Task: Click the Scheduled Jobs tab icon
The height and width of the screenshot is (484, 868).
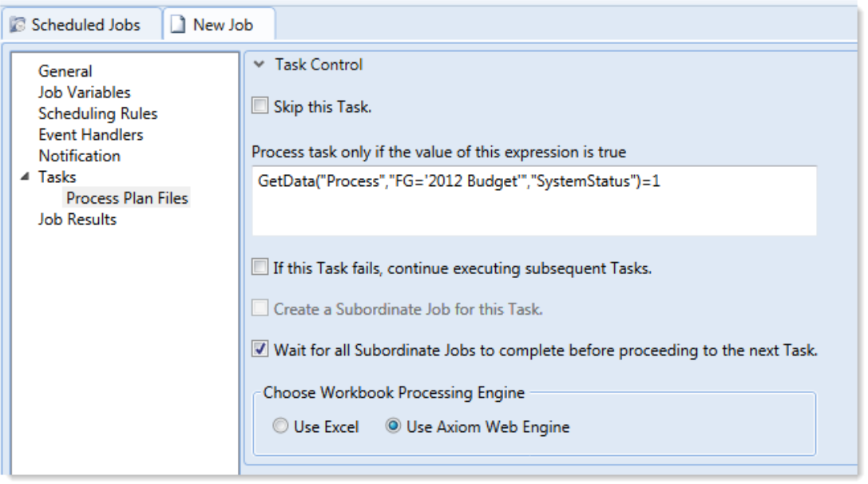Action: coord(17,25)
